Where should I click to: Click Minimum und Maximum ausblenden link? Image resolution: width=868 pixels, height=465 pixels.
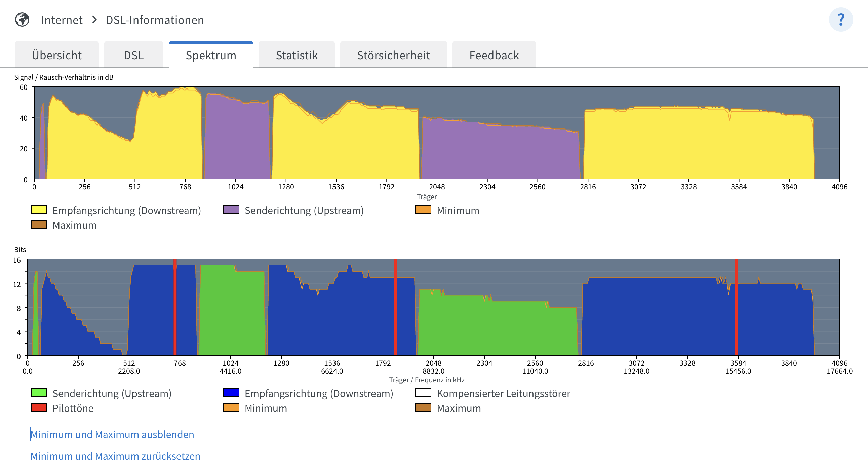point(112,434)
